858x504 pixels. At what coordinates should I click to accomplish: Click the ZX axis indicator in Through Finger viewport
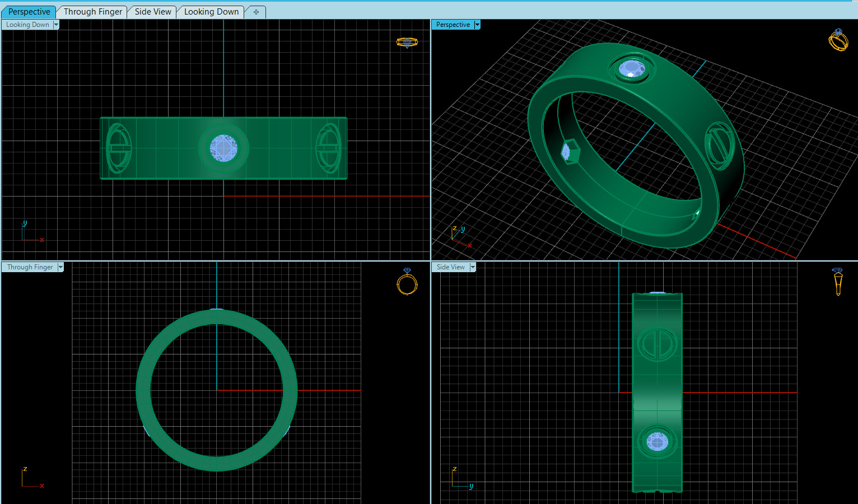(32, 477)
